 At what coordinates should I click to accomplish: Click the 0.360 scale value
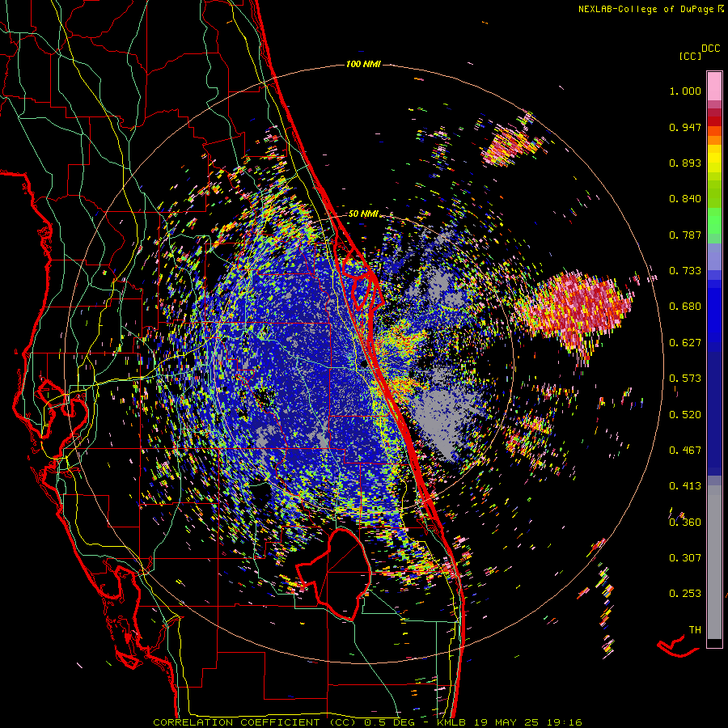pos(685,523)
